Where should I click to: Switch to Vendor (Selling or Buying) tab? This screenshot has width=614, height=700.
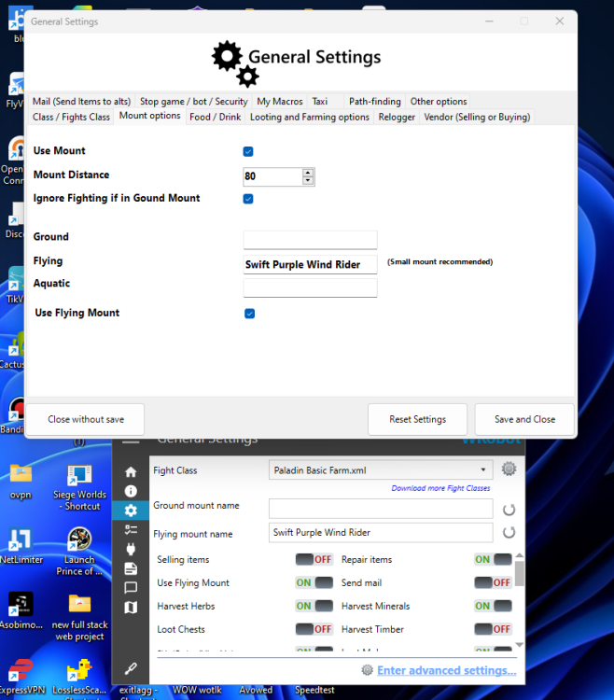tap(477, 117)
